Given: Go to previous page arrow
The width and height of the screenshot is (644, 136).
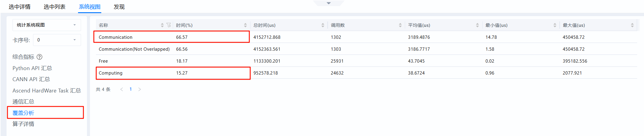Looking at the screenshot, I should [x=122, y=89].
